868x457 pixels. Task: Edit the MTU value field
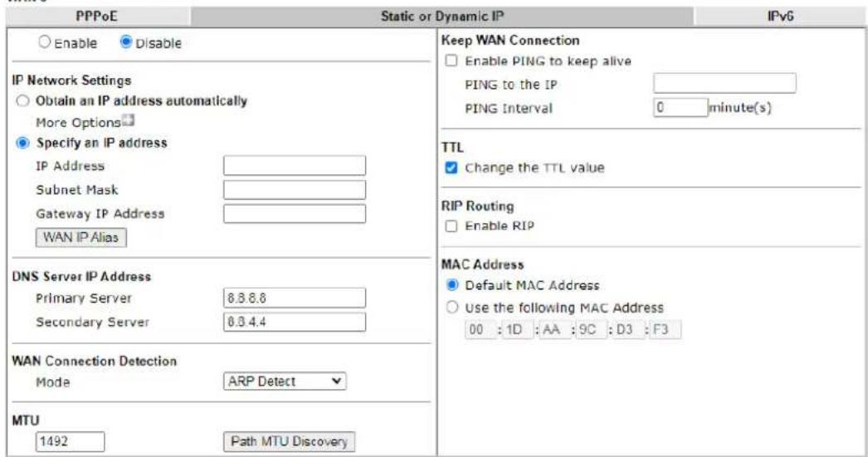pyautogui.click(x=71, y=441)
